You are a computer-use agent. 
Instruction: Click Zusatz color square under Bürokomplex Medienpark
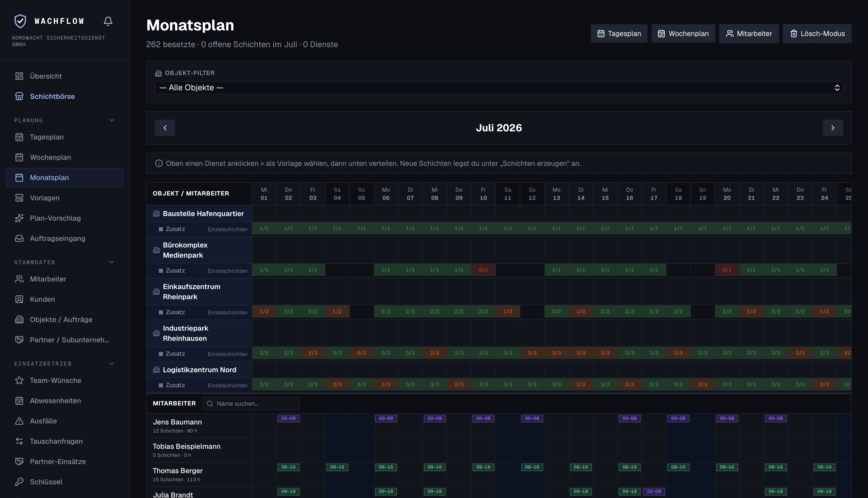pos(161,271)
